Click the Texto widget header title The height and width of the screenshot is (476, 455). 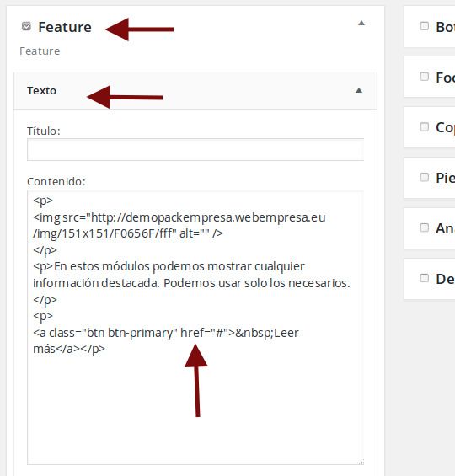(x=41, y=90)
